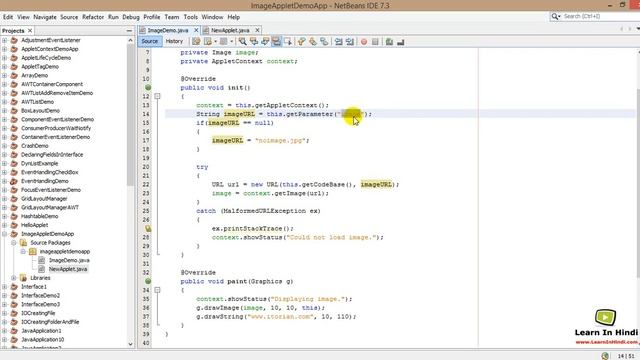Go to previous bookmark icon
Screen dimensions: 640x360
coord(301,42)
